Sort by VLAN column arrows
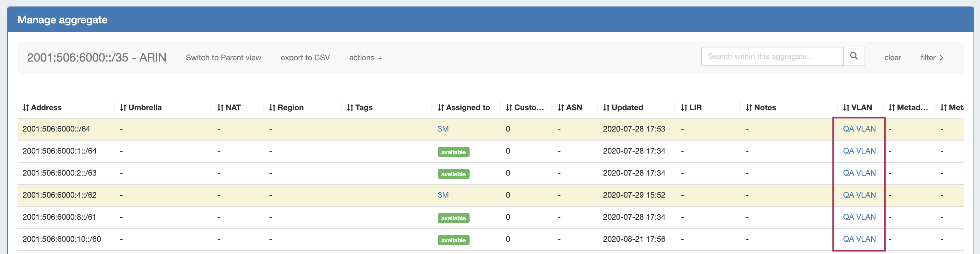This screenshot has height=254, width=980. pos(846,108)
